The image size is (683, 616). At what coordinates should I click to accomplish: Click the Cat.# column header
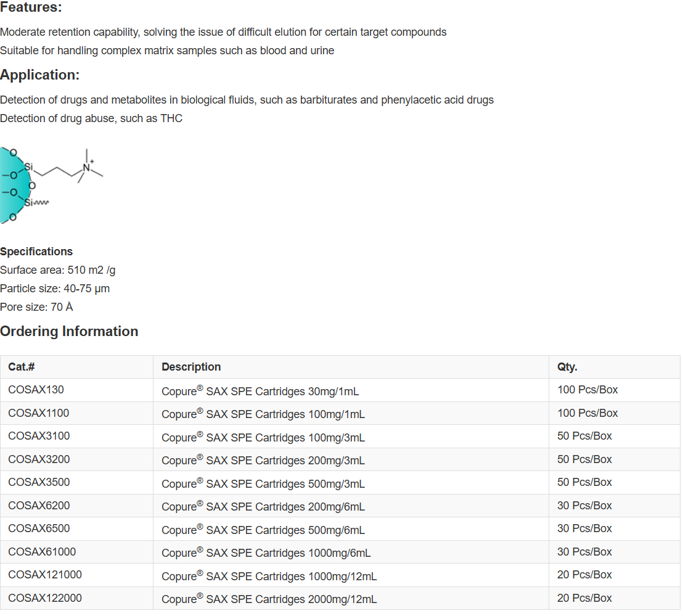point(22,367)
